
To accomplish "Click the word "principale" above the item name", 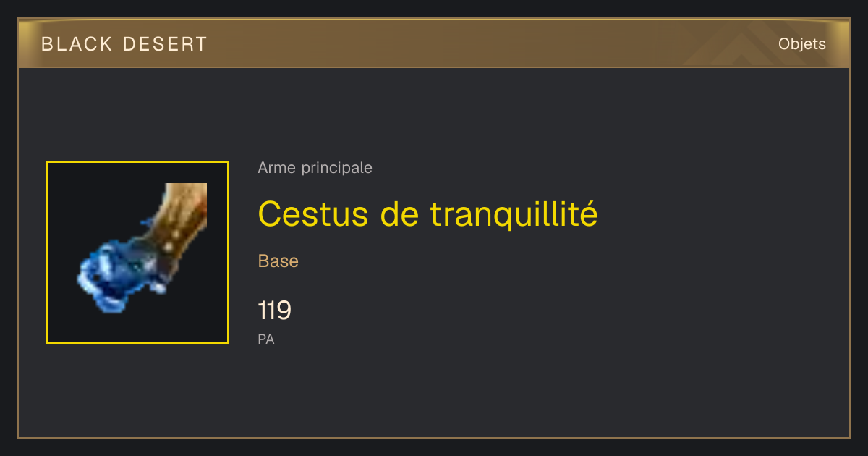I will tap(336, 168).
